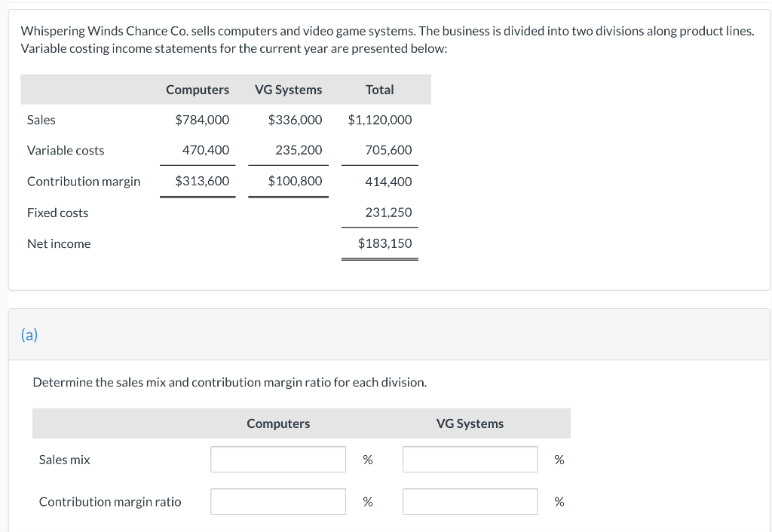
Task: Click the VG Systems header in answer table
Action: click(470, 423)
